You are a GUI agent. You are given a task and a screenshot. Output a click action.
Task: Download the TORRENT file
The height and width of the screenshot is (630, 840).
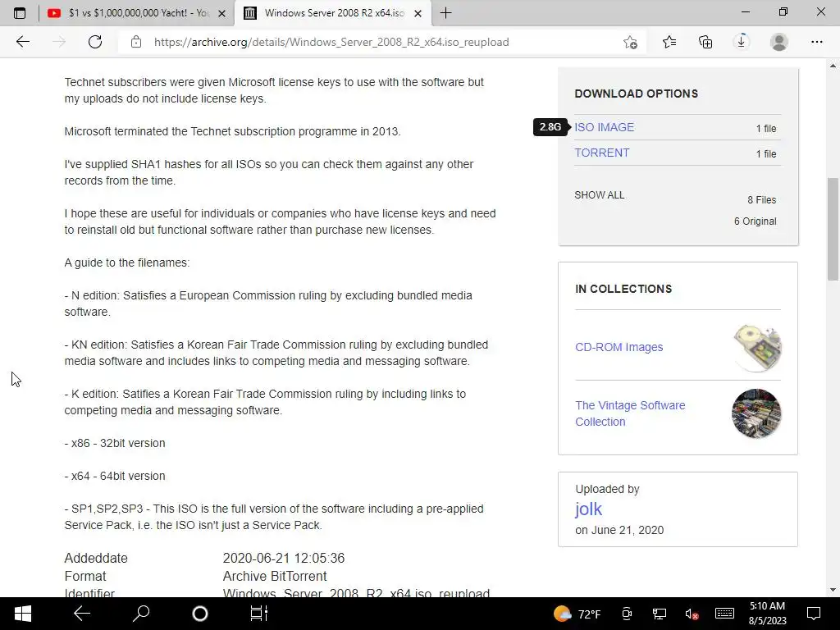(x=601, y=153)
